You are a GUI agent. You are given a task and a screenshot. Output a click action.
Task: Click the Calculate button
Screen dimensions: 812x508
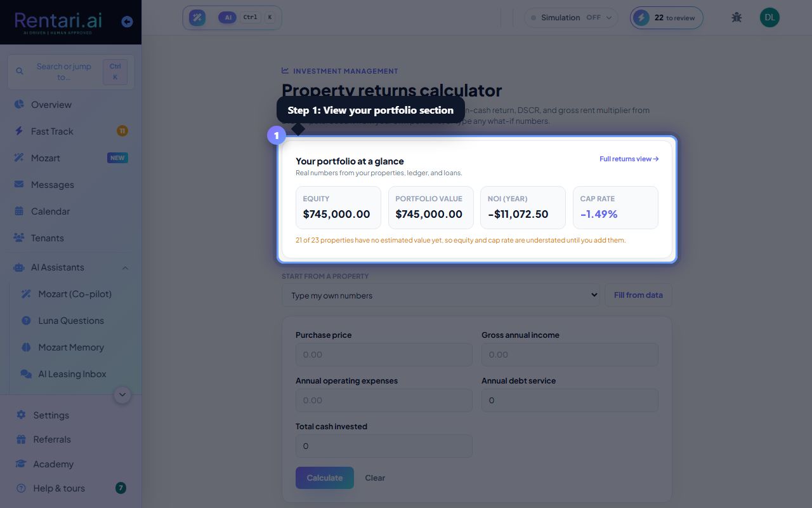click(325, 478)
